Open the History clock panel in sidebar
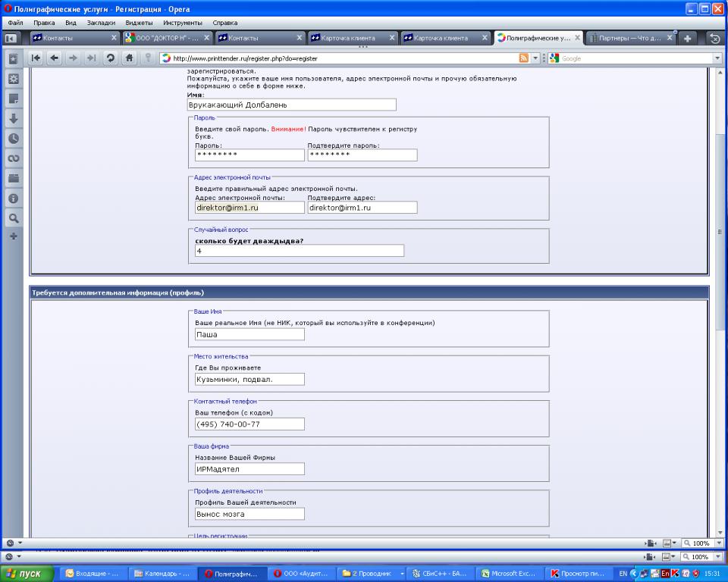This screenshot has height=582, width=728. tap(13, 138)
